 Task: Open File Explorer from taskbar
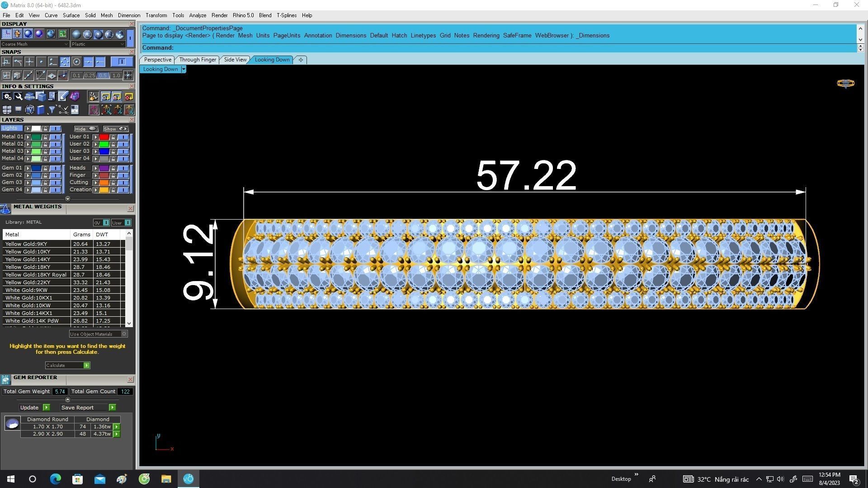coord(166,479)
